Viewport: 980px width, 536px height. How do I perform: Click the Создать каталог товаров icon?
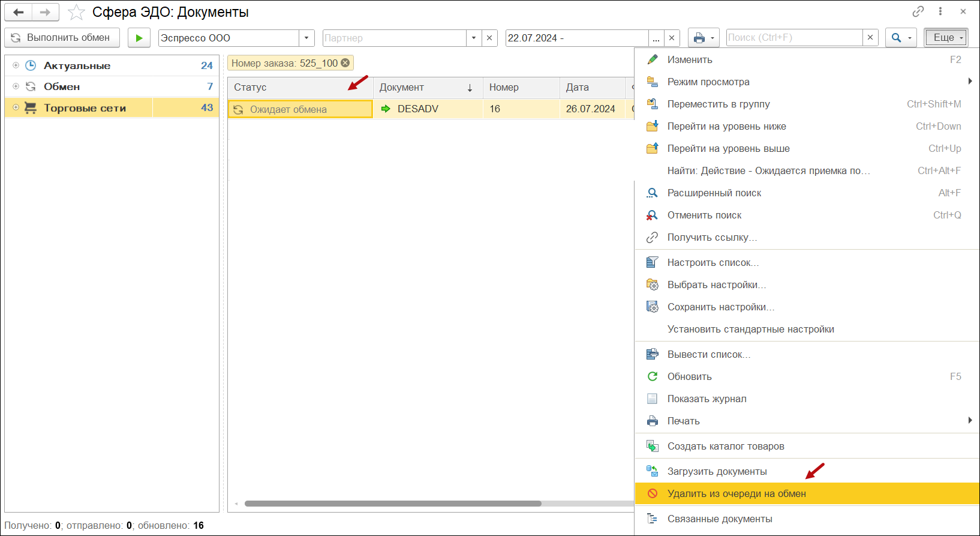pyautogui.click(x=653, y=446)
